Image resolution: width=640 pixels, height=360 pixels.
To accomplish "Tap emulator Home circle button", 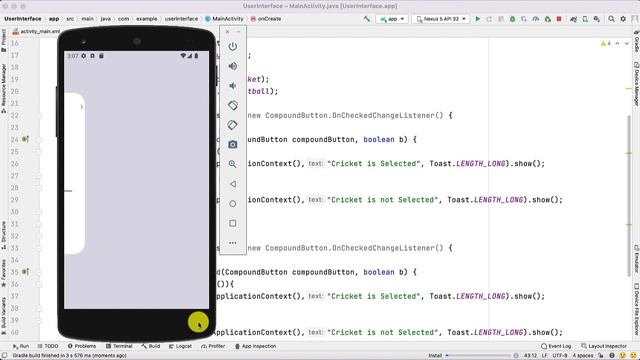I will coord(233,204).
